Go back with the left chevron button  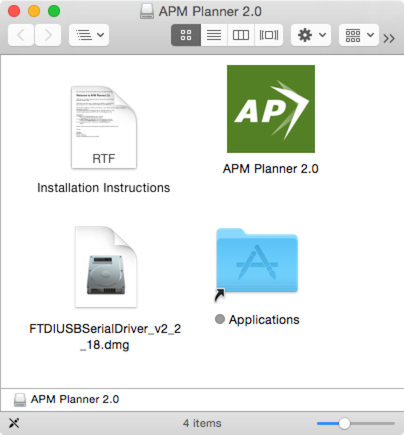pyautogui.click(x=21, y=35)
